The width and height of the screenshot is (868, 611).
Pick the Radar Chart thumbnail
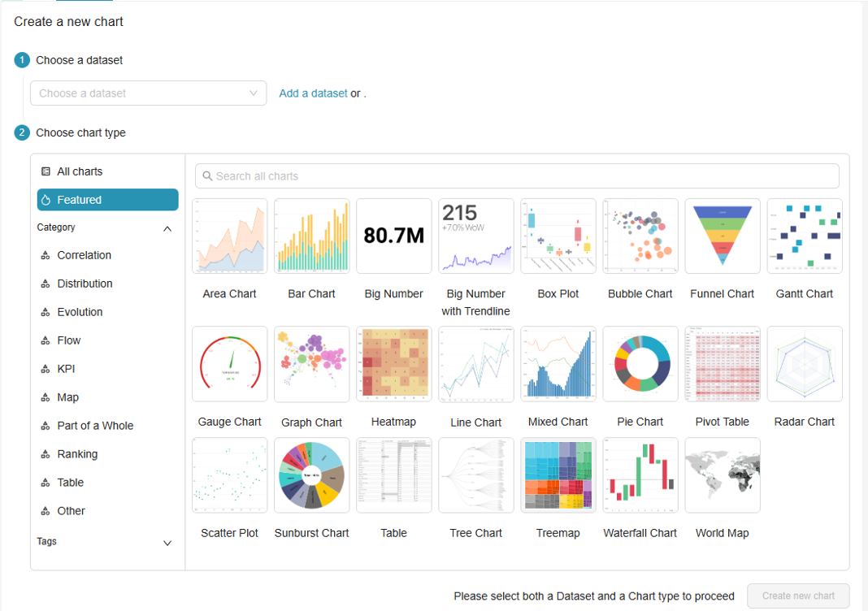805,364
